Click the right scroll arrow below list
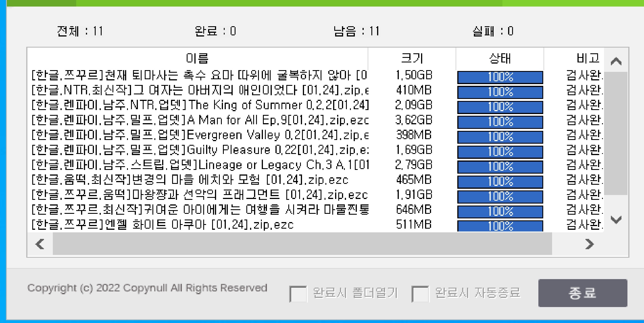The height and width of the screenshot is (323, 644). pos(589,244)
